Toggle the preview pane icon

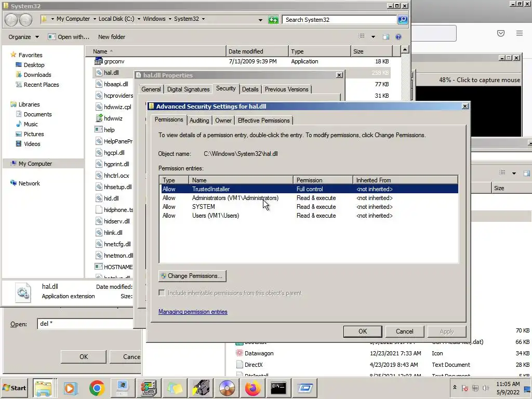[386, 37]
